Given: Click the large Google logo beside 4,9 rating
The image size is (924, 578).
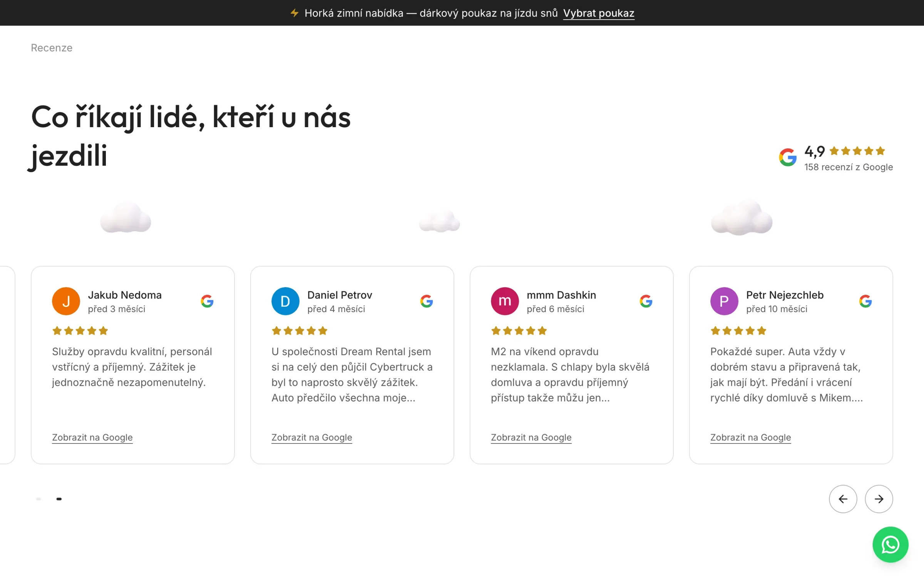Looking at the screenshot, I should (788, 157).
